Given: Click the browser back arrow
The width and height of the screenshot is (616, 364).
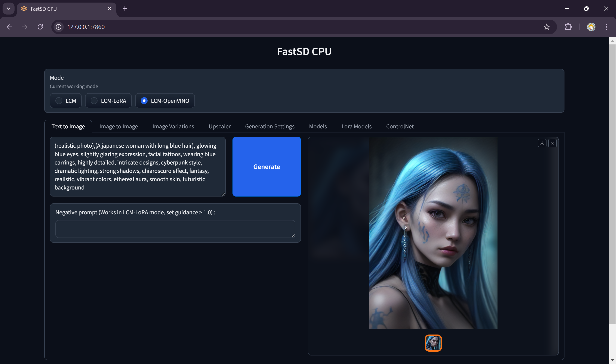Looking at the screenshot, I should tap(9, 27).
